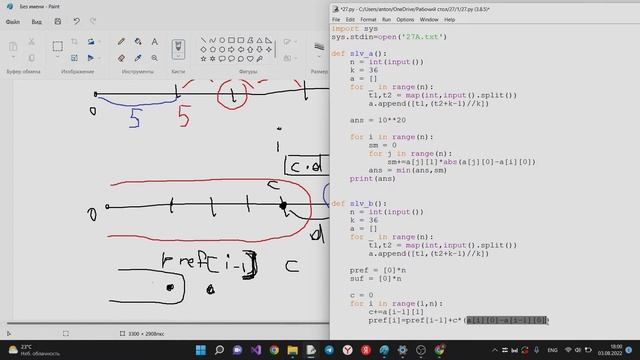
Task: Open File Explorer from taskbar
Action: point(292,350)
